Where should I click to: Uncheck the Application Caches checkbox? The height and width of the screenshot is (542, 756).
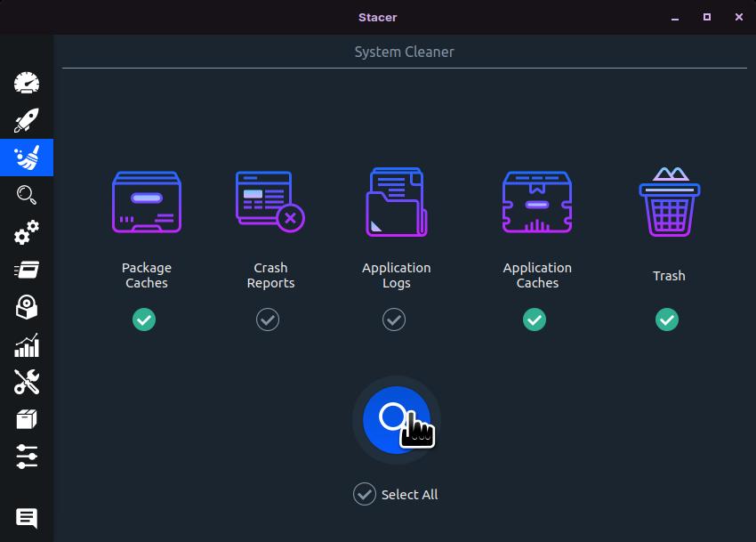(535, 320)
